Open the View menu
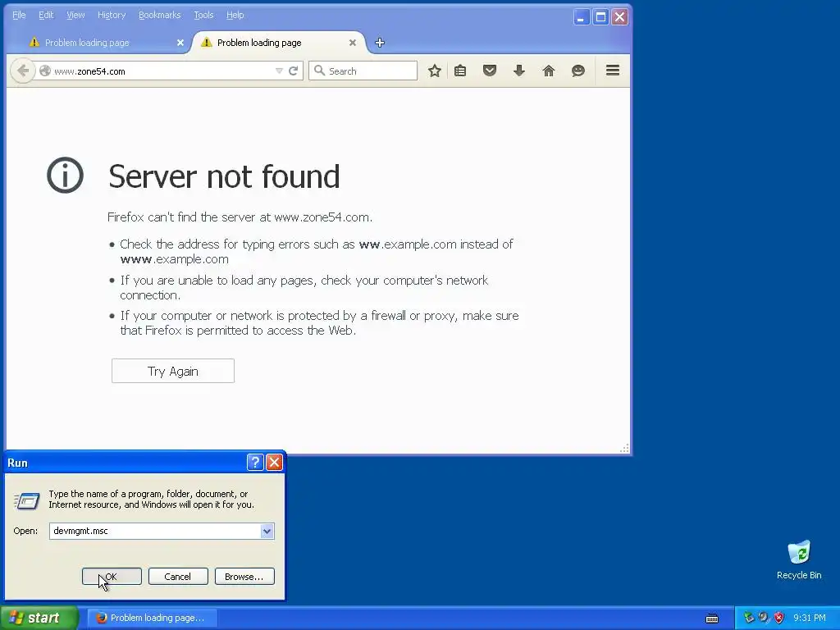The width and height of the screenshot is (840, 630). click(x=75, y=15)
